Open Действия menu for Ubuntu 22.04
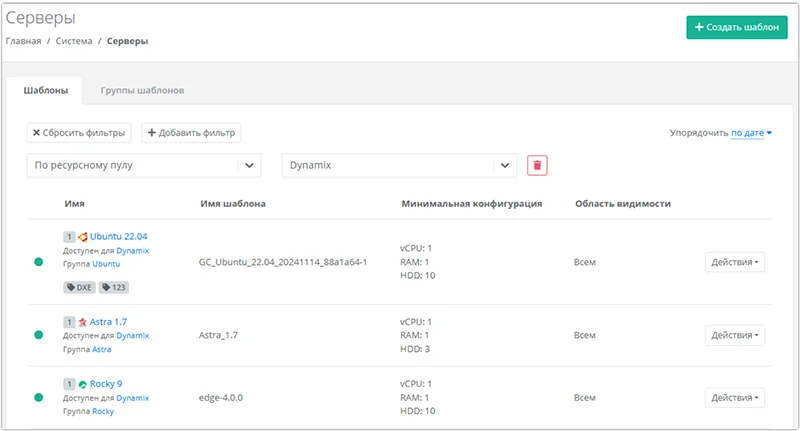Screen dimensions: 800x431 pyautogui.click(x=734, y=262)
